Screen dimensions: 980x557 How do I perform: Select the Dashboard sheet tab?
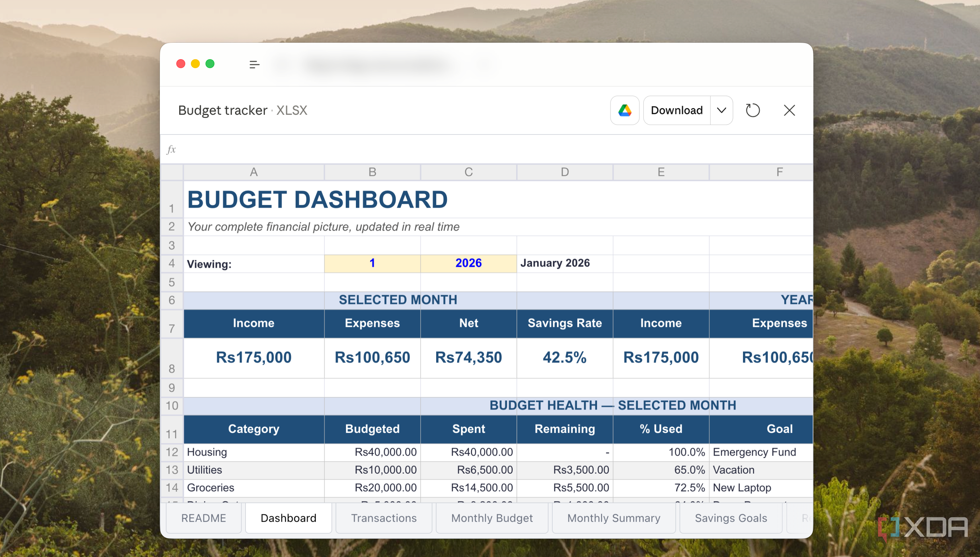(288, 518)
